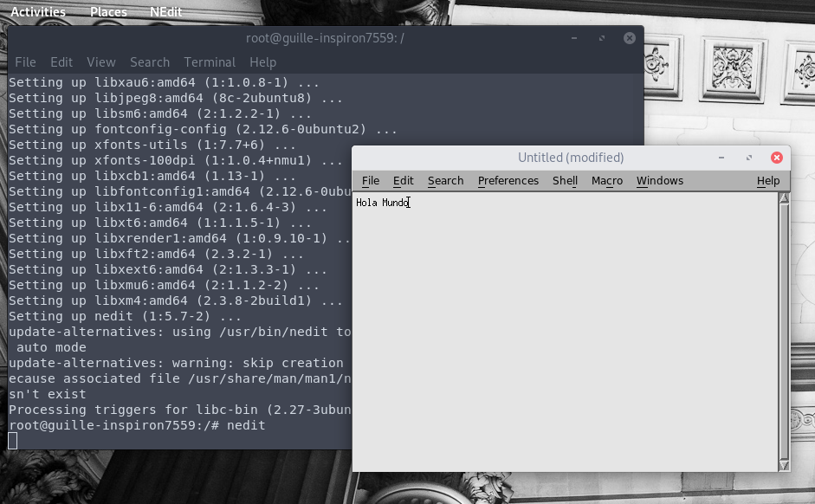
Task: Click 'Setting up libxm4:amd64' terminal line
Action: pos(175,300)
